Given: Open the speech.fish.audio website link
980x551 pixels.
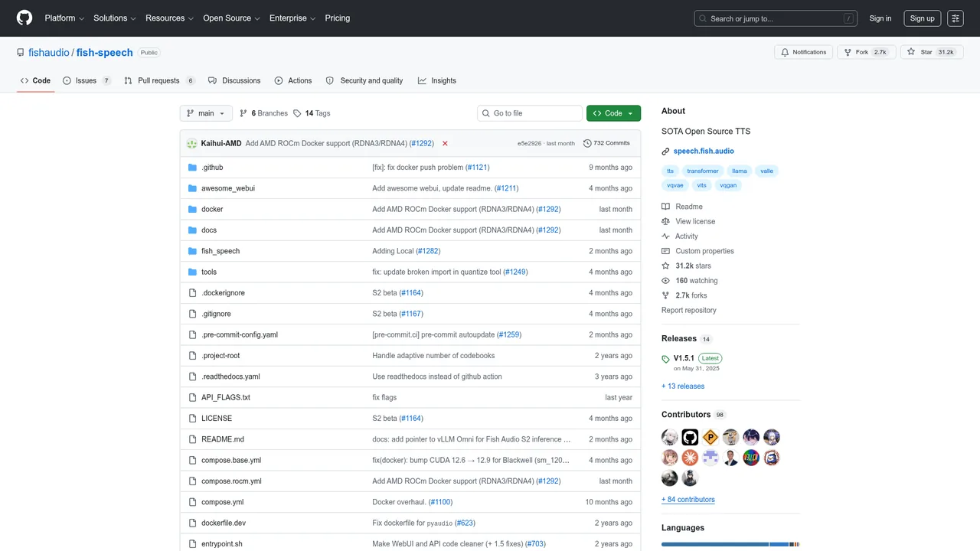Looking at the screenshot, I should [x=704, y=151].
